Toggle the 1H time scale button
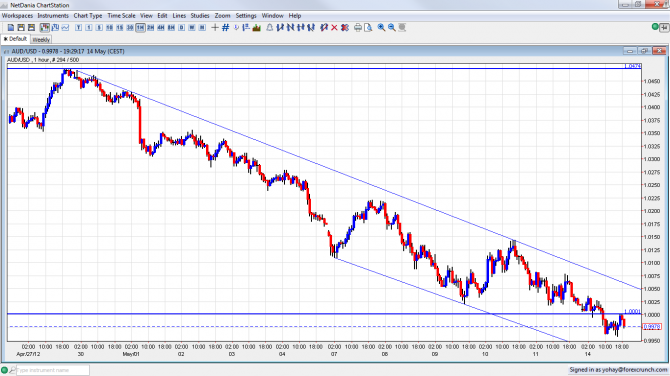 point(140,27)
